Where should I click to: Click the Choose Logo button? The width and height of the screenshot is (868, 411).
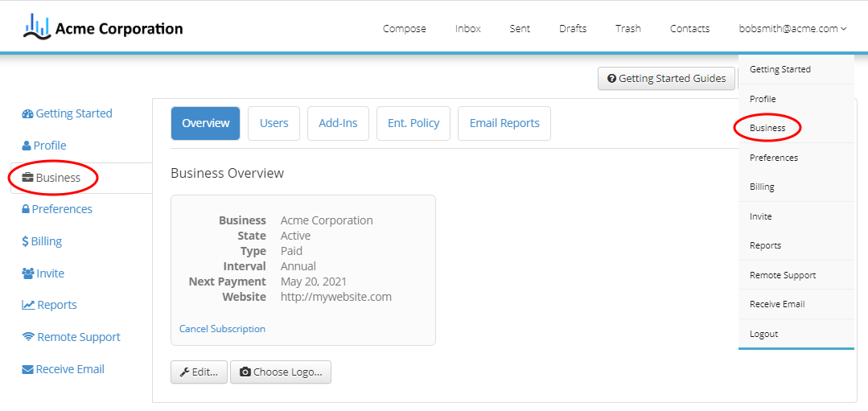281,372
